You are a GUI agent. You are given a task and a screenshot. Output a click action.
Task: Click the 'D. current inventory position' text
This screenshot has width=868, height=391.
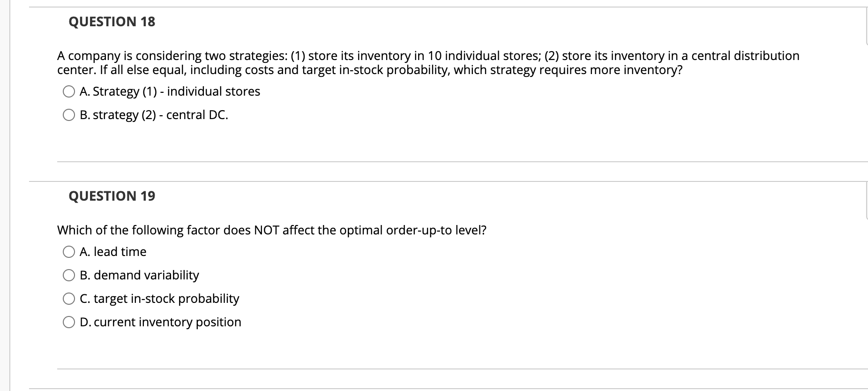click(160, 322)
